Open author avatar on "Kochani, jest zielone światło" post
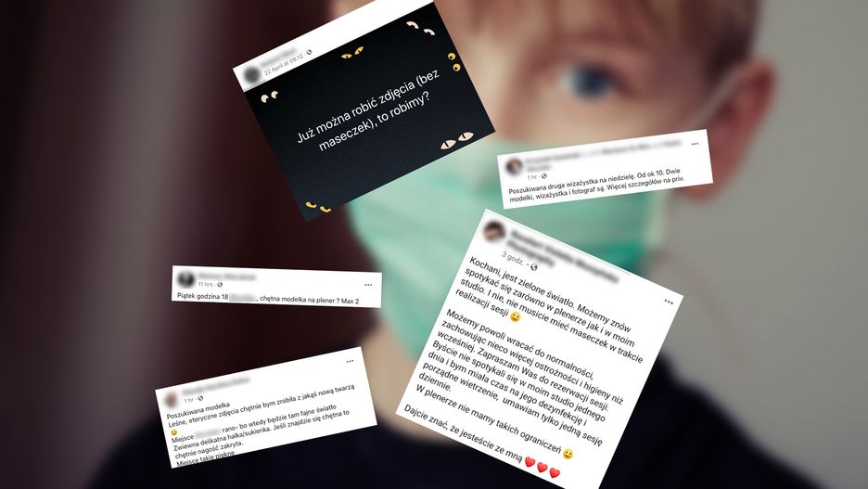The width and height of the screenshot is (868, 489). click(x=493, y=230)
